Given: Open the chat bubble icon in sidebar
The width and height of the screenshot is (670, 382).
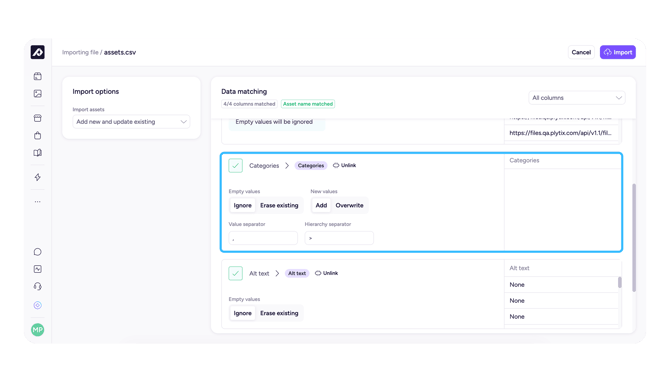Looking at the screenshot, I should [38, 252].
